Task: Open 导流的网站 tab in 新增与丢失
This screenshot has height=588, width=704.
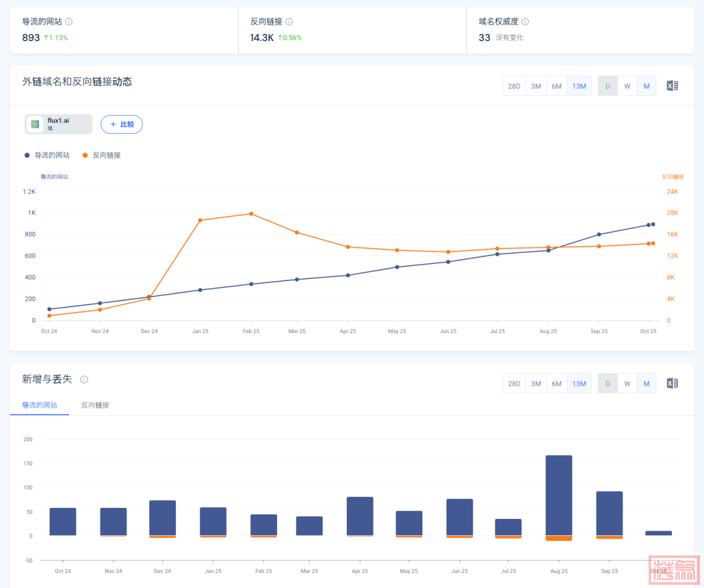Action: pos(40,405)
